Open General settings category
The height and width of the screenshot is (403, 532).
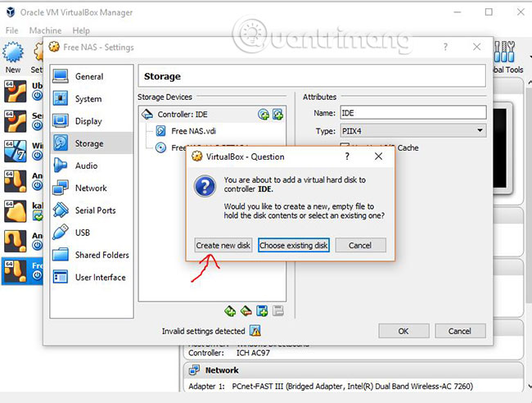click(92, 76)
